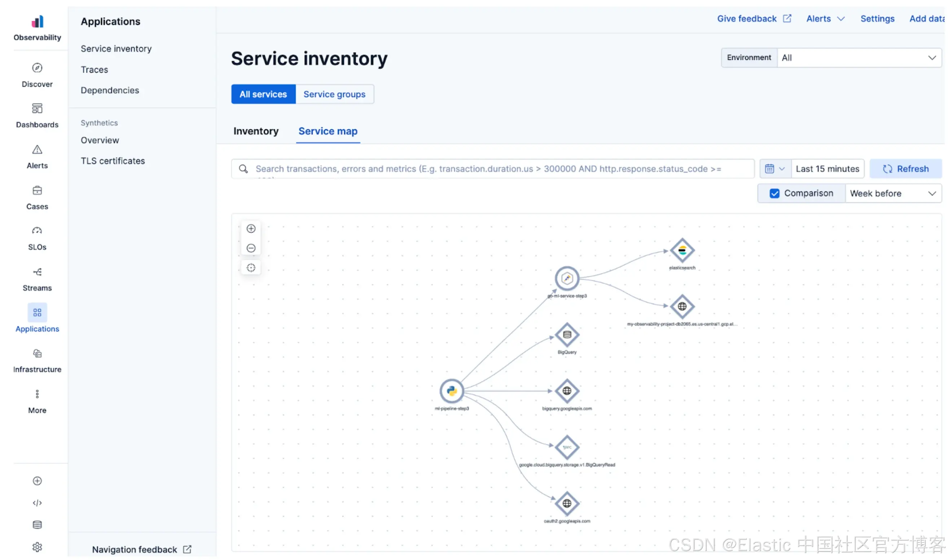The width and height of the screenshot is (948, 560).
Task: Click the ml-pipeline-step3 Python service node
Action: [x=452, y=391]
